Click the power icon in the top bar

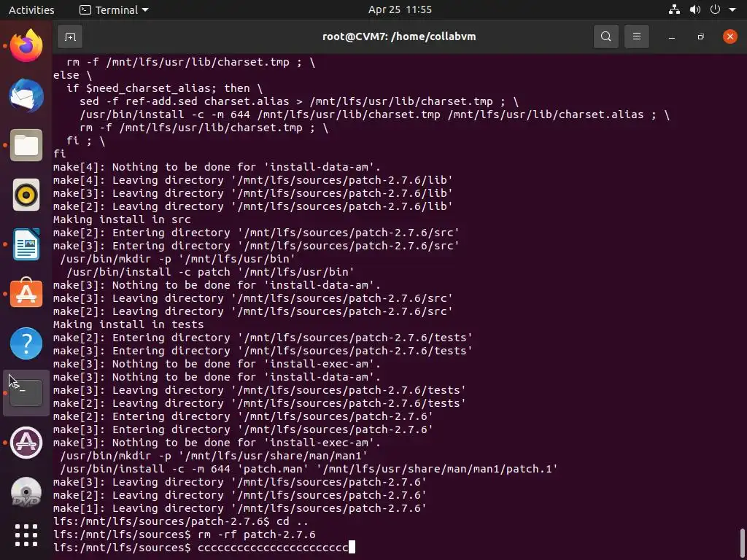[x=715, y=9]
